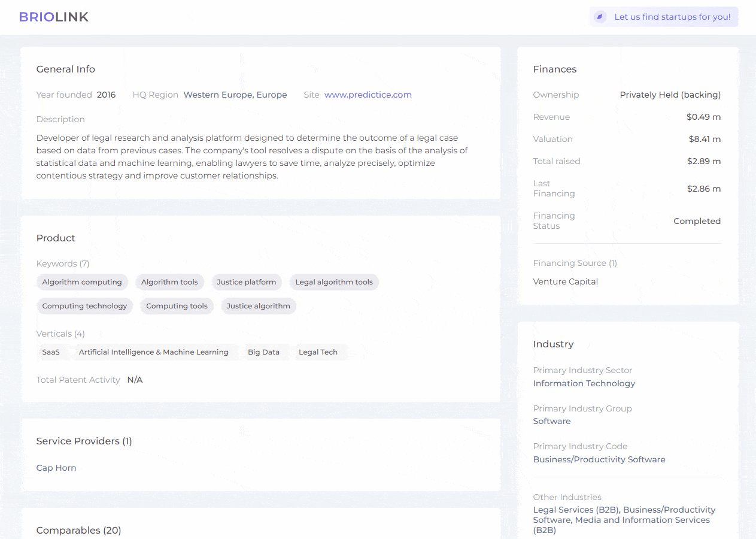
Task: Click the 'Cap Horn' service provider
Action: 56,468
